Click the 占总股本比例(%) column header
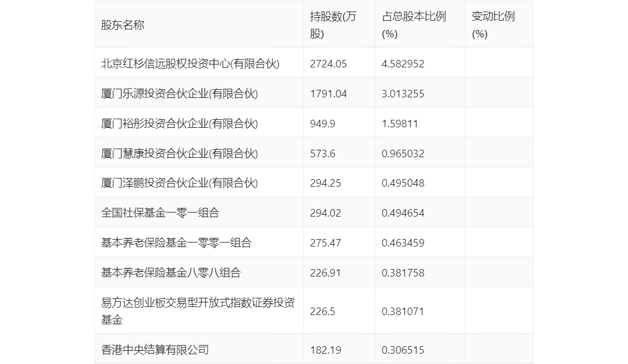628x364 pixels. tap(414, 25)
